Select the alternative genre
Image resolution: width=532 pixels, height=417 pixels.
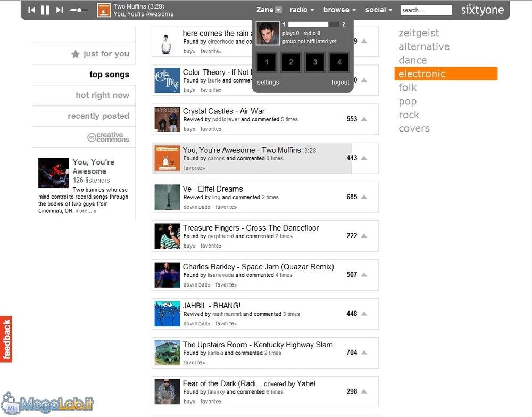pyautogui.click(x=424, y=46)
